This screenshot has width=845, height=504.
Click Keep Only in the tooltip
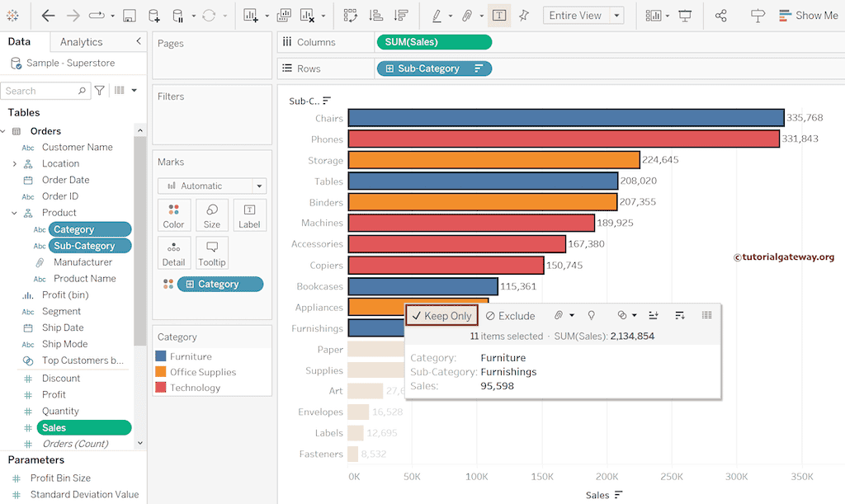[441, 315]
